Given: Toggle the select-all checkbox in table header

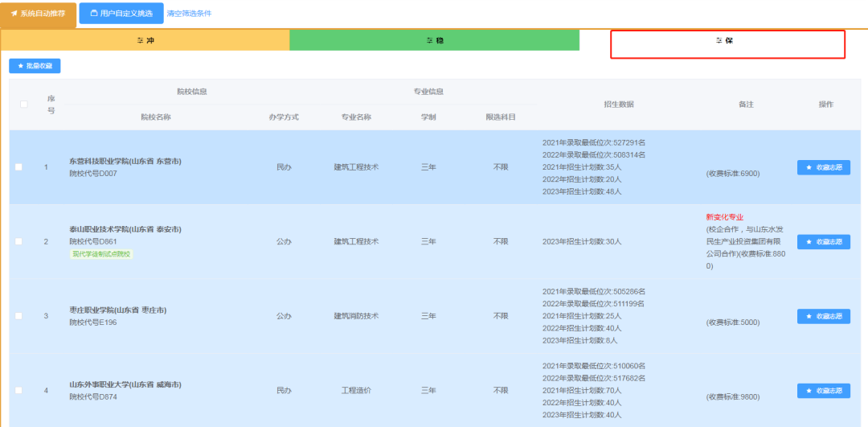Looking at the screenshot, I should point(23,104).
